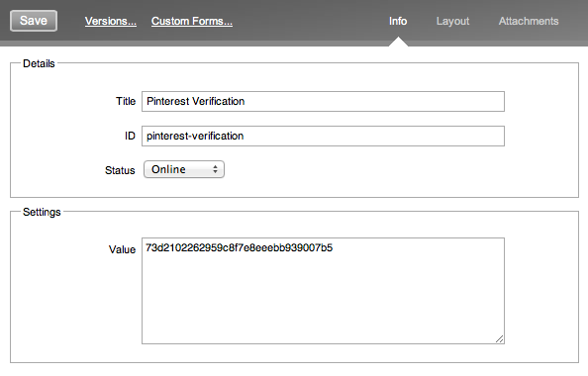Click blank space inside the Value textarea
Image resolution: width=588 pixels, height=376 pixels.
click(x=323, y=300)
